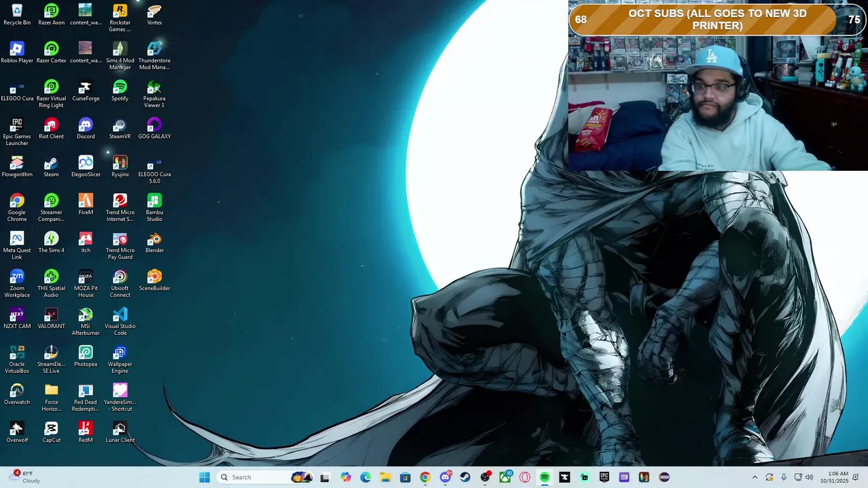Open Rockstar Games Launcher desktop icon
The height and width of the screenshot is (488, 868).
120,18
